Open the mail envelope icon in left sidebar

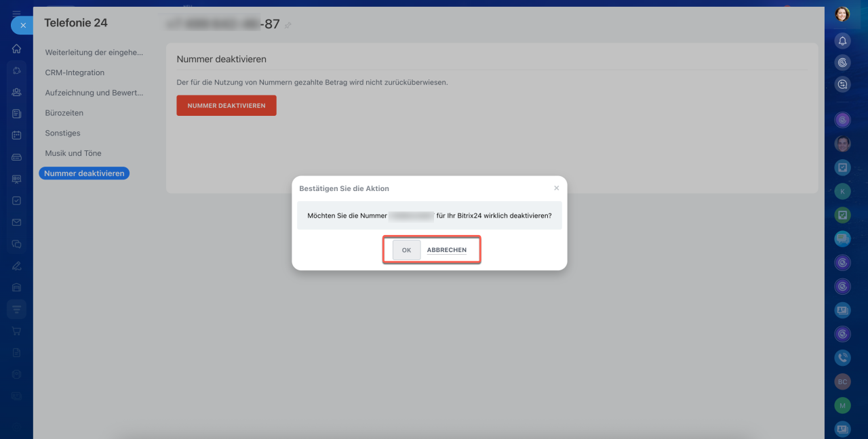[x=17, y=222]
